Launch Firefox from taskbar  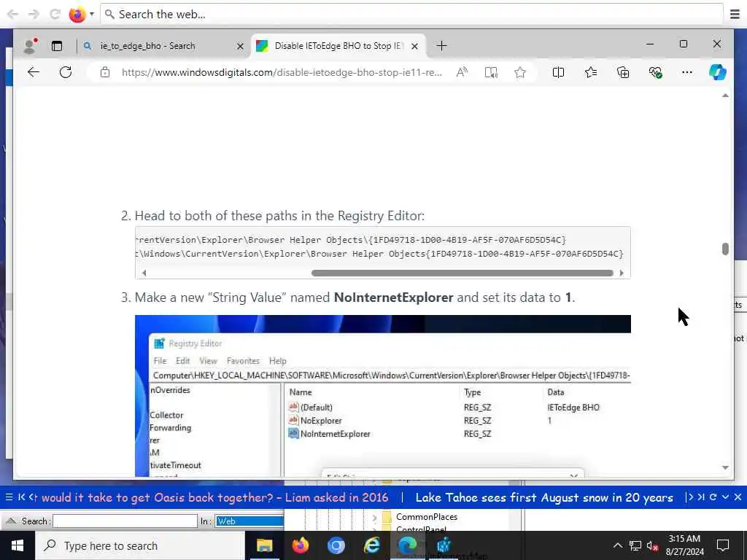(300, 545)
